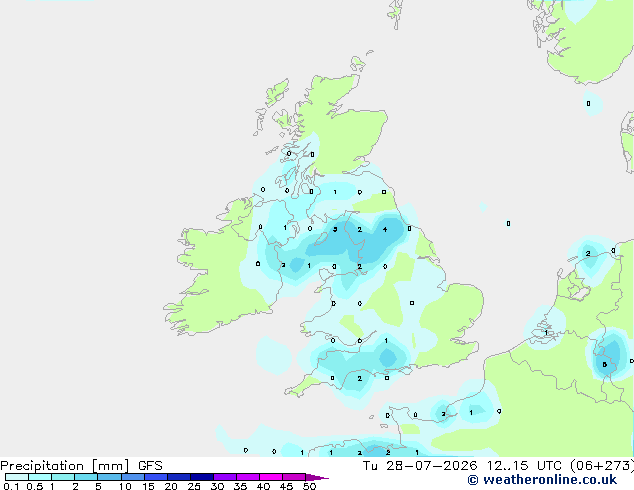Select the 5 mm legend color swatch

tap(109, 477)
